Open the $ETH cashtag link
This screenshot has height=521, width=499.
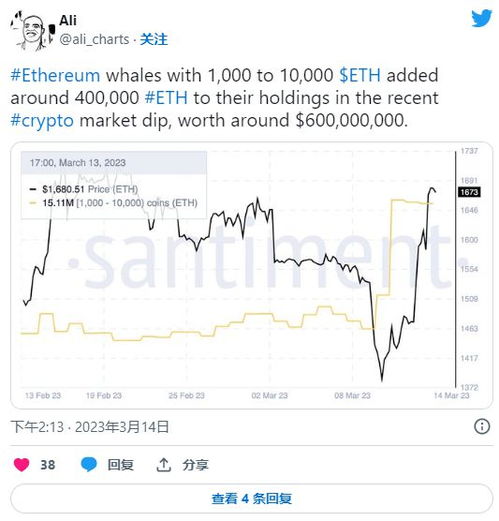click(360, 75)
